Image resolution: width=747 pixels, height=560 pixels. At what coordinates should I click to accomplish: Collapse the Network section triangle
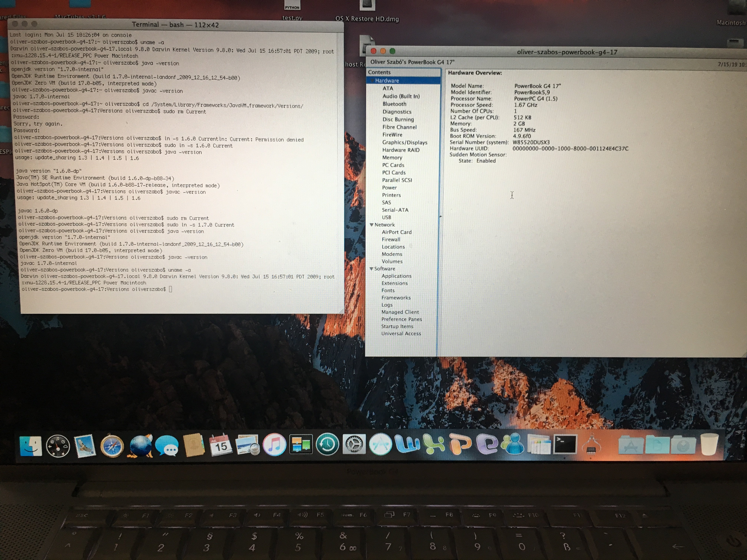pyautogui.click(x=371, y=225)
